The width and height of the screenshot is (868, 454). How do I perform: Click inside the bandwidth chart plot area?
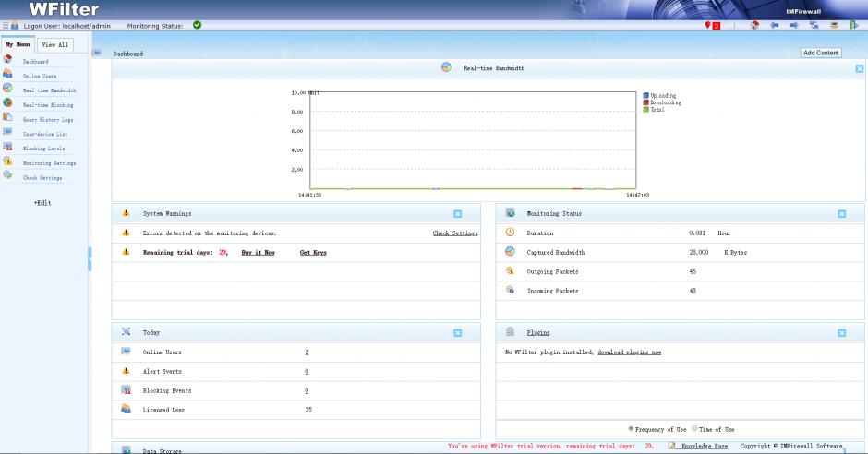point(473,140)
